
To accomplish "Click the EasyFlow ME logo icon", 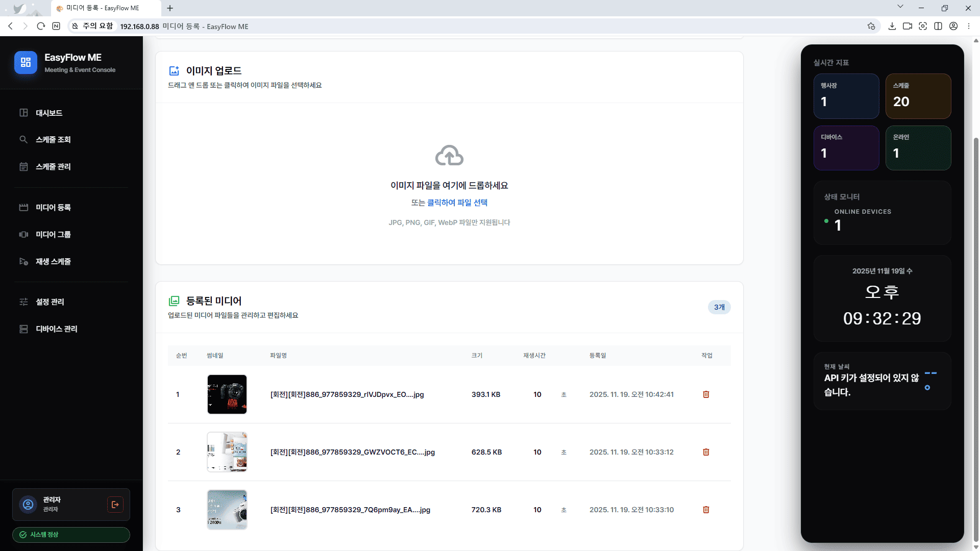I will (x=26, y=62).
